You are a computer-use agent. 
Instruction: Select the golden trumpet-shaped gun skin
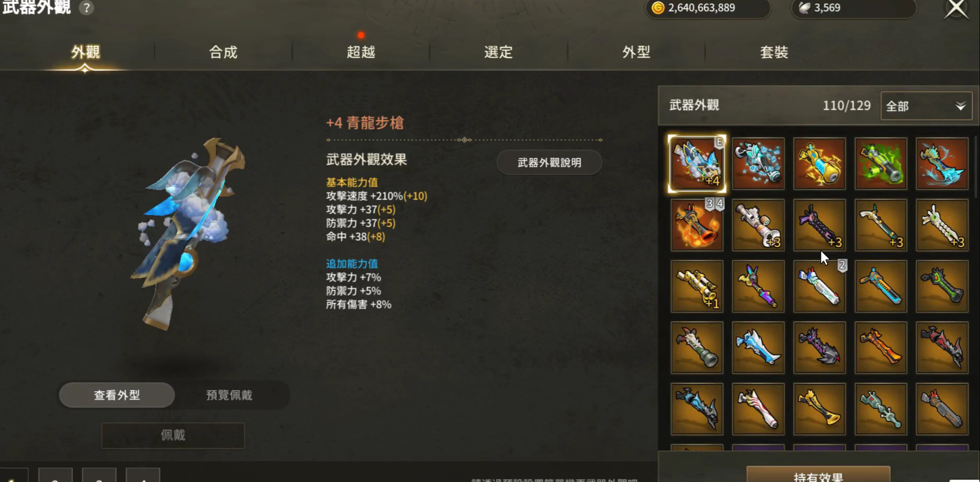pos(819,409)
